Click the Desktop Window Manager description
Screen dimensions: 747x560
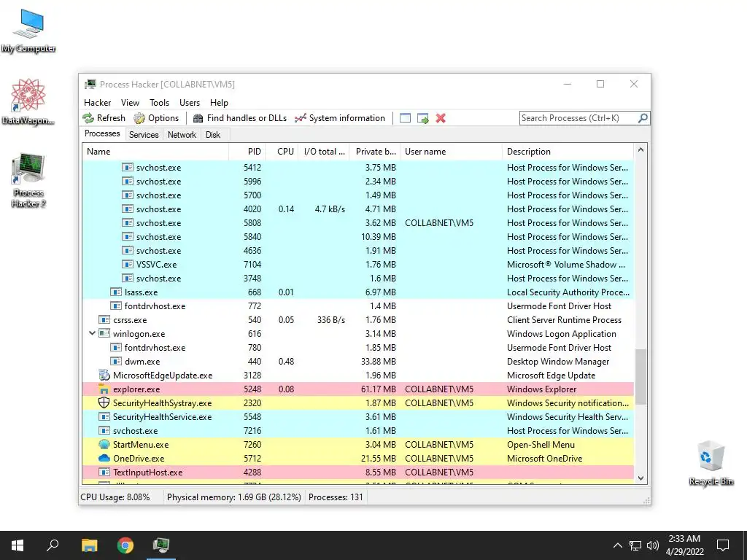[558, 362]
